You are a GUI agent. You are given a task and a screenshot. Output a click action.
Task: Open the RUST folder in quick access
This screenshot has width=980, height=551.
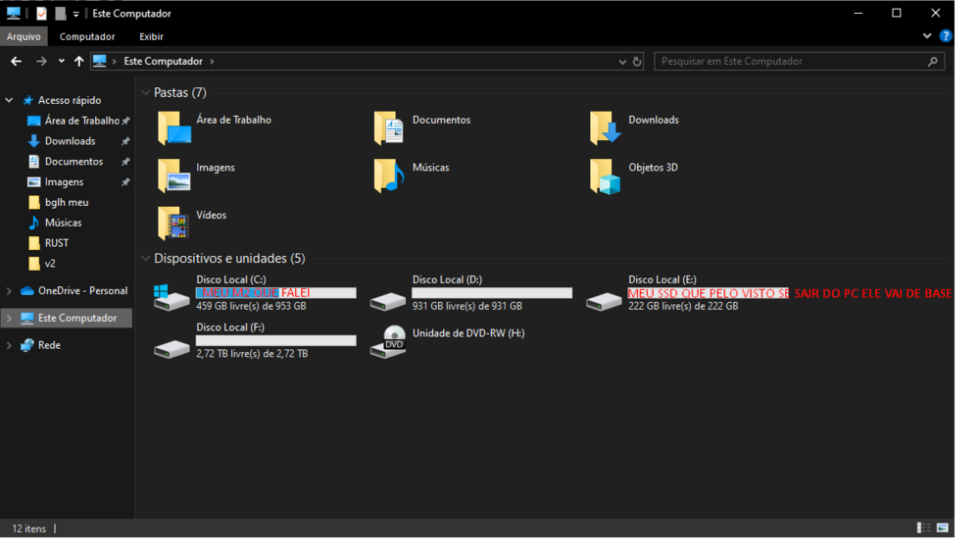(x=57, y=243)
